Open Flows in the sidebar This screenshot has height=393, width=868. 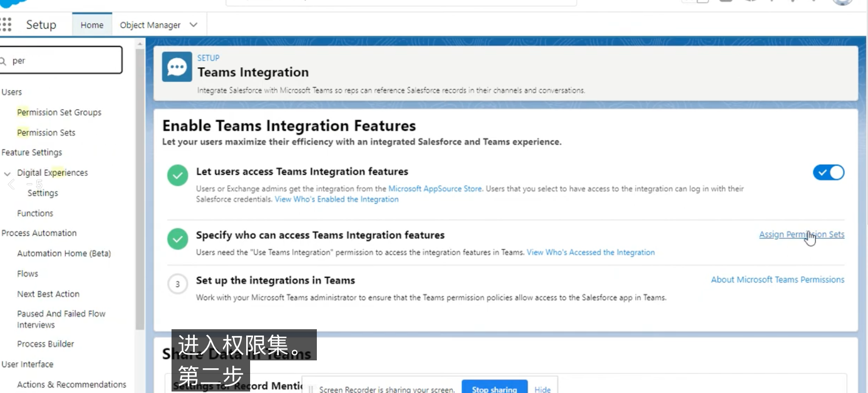(28, 273)
